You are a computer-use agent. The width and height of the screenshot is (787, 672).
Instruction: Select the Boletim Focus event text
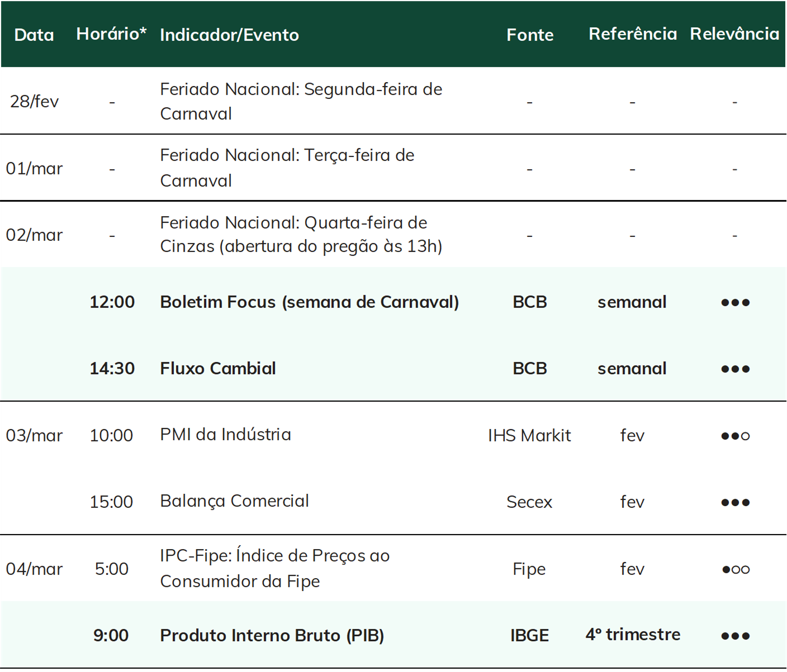pyautogui.click(x=309, y=302)
